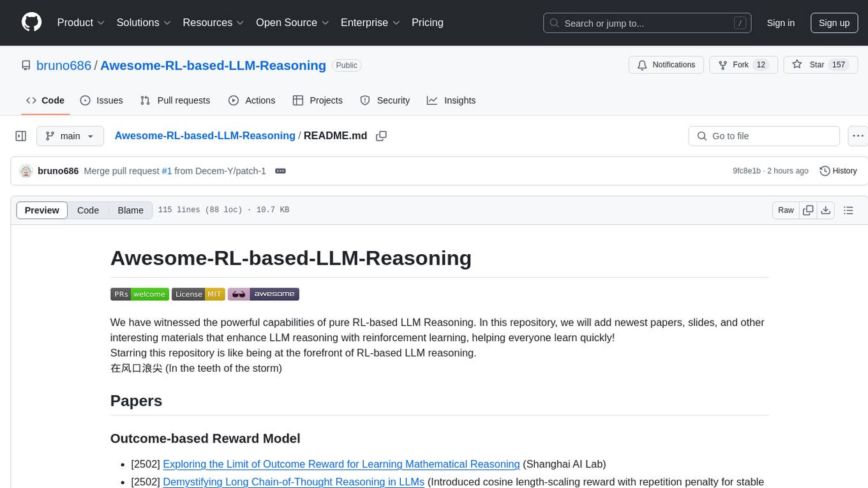Switch to the Actions tab
This screenshot has height=488, width=868.
point(252,100)
